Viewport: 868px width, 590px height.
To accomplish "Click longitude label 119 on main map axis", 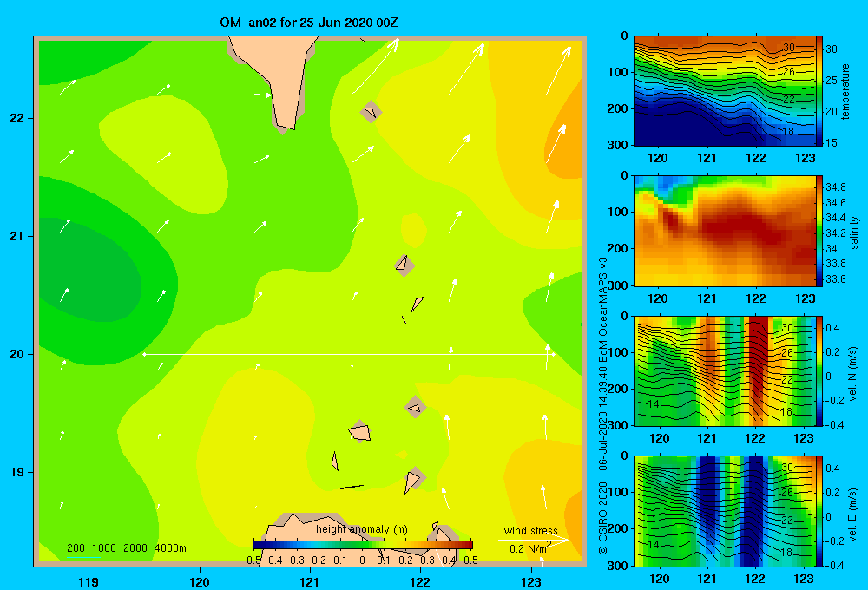I will click(x=89, y=581).
